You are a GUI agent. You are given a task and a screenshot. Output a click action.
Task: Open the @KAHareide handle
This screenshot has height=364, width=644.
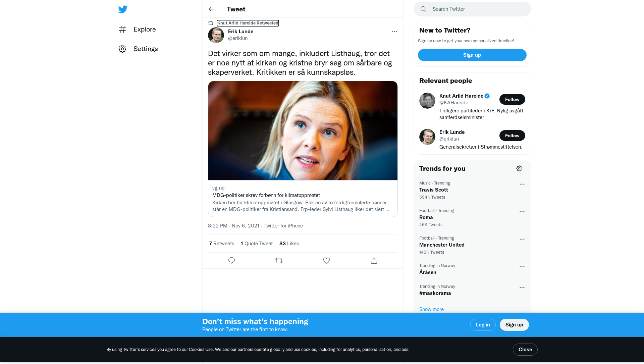pos(454,103)
